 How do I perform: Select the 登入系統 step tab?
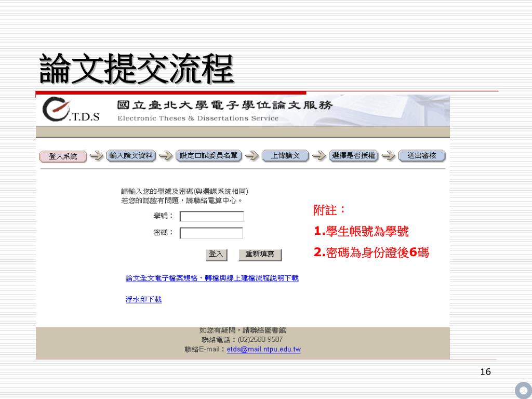[x=63, y=156]
